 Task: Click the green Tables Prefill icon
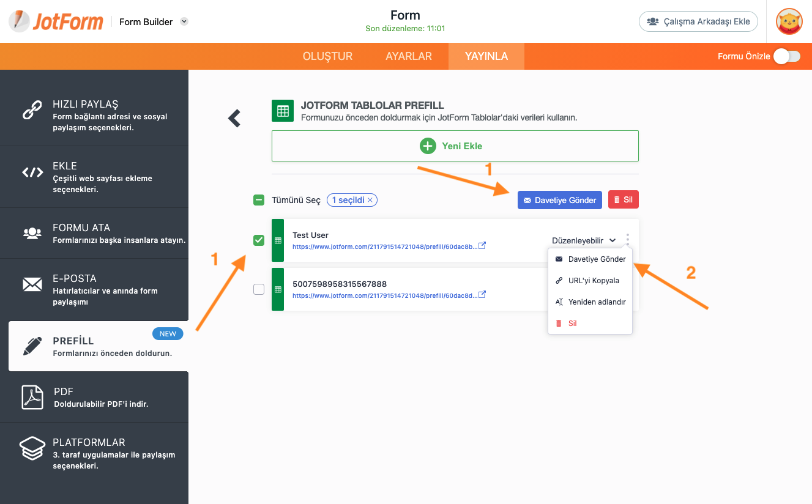[x=283, y=111]
